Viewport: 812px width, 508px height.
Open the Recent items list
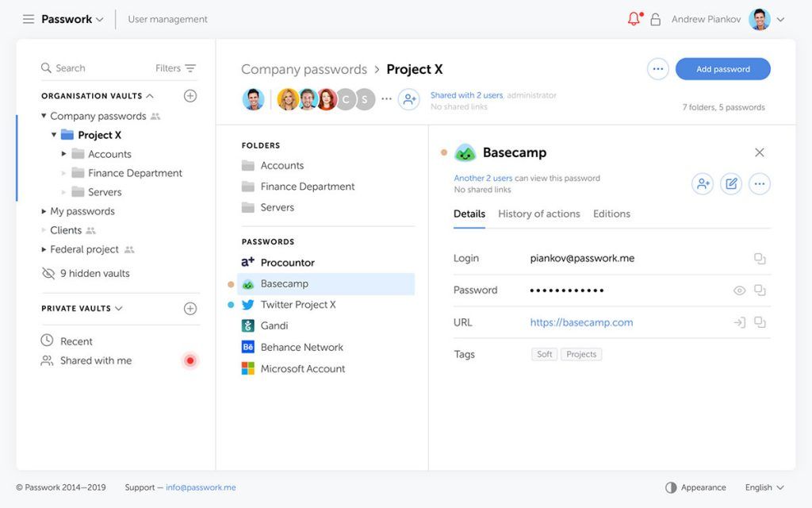[x=67, y=341]
